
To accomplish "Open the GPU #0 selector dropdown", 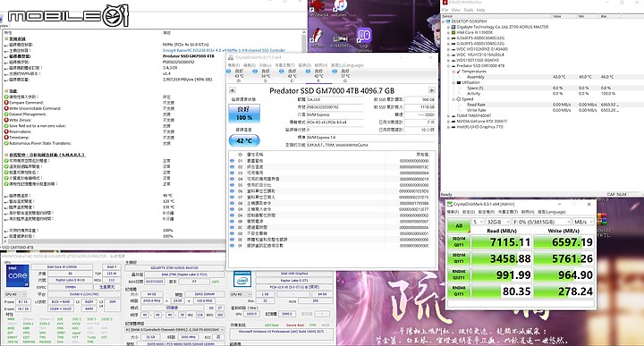I will 241,294.
